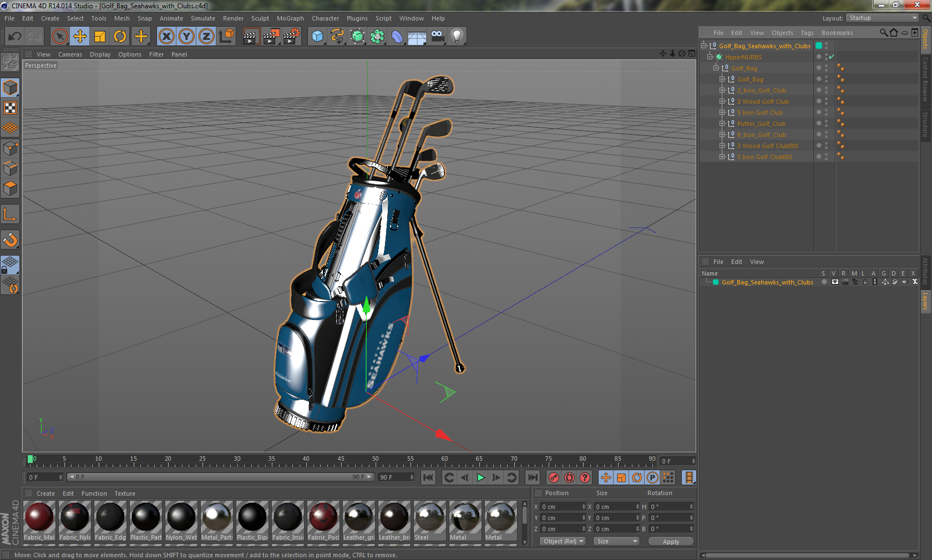Go to start of animation

[x=428, y=477]
